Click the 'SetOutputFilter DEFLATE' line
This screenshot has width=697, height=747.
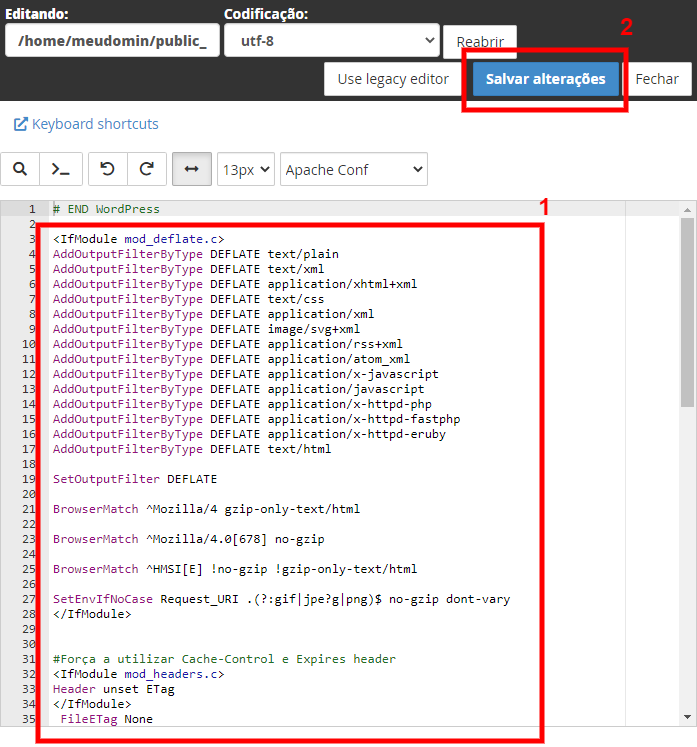(x=135, y=479)
